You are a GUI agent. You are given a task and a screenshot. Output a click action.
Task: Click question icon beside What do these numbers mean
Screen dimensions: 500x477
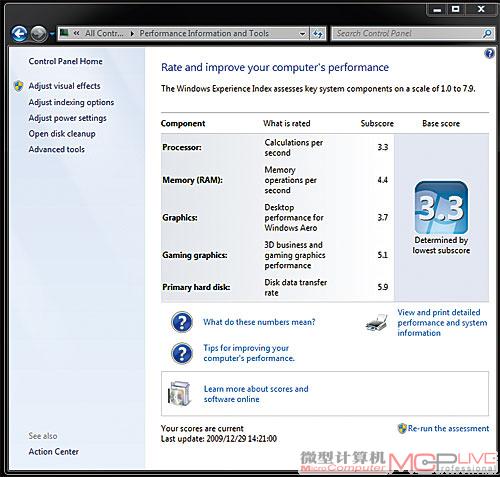(x=182, y=322)
